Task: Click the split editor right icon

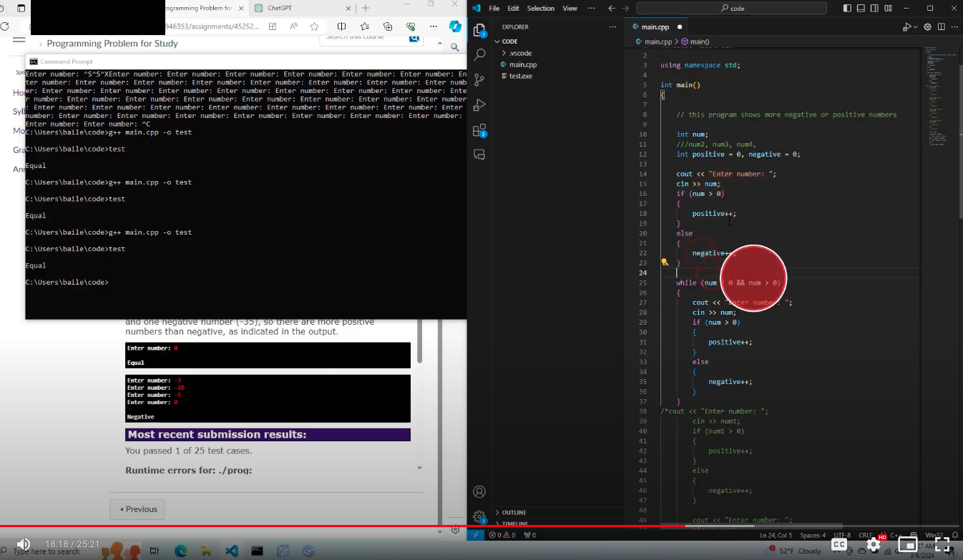Action: click(941, 27)
